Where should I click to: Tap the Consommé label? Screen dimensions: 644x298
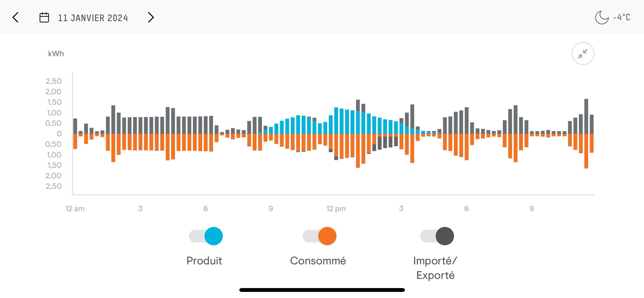pos(318,261)
